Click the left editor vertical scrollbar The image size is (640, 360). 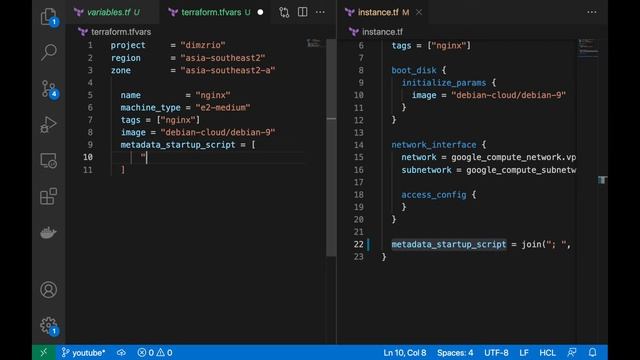coord(331,147)
